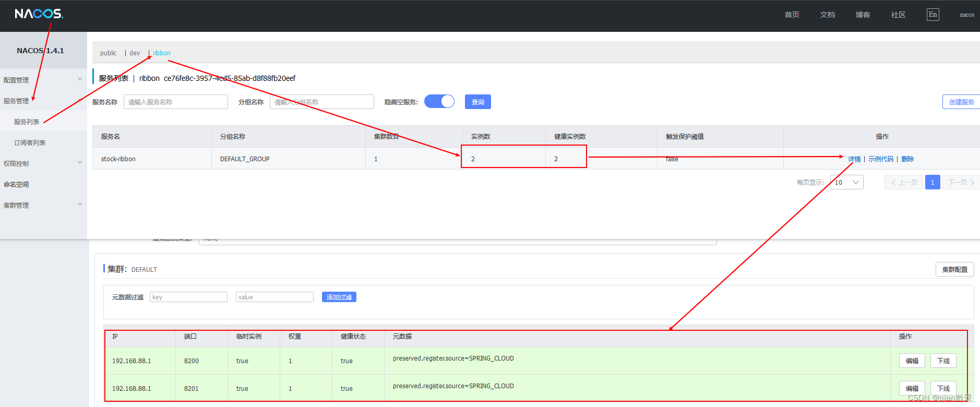The image size is (980, 407).
Task: Toggle the 隐藏空服务 switch
Action: pyautogui.click(x=439, y=101)
